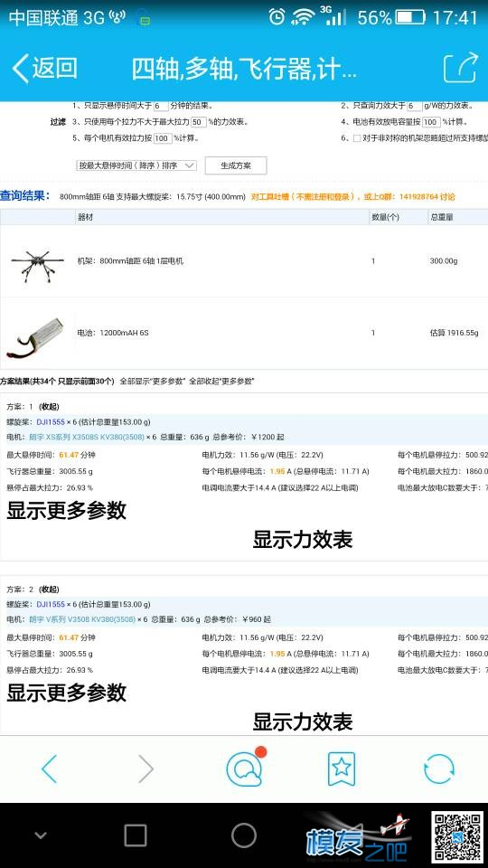Tap the refresh icon in bottom bar
Screen dimensions: 488x868
pyautogui.click(x=439, y=769)
